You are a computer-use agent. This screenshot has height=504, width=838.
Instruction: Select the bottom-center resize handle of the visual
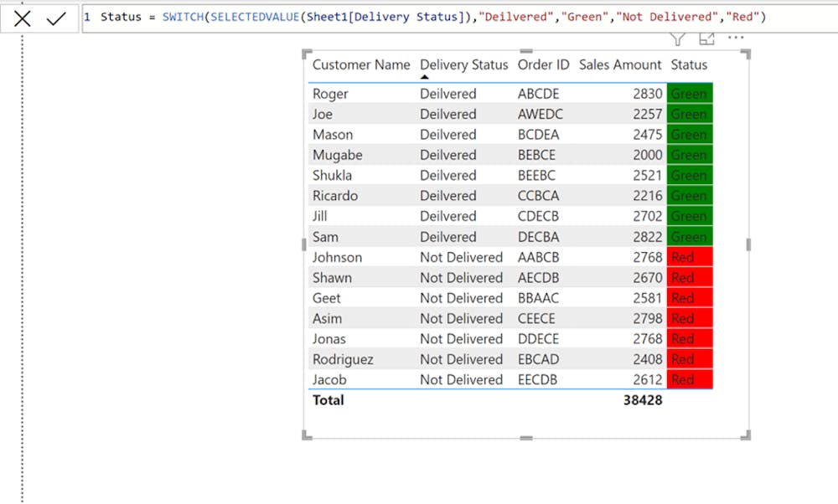click(526, 436)
